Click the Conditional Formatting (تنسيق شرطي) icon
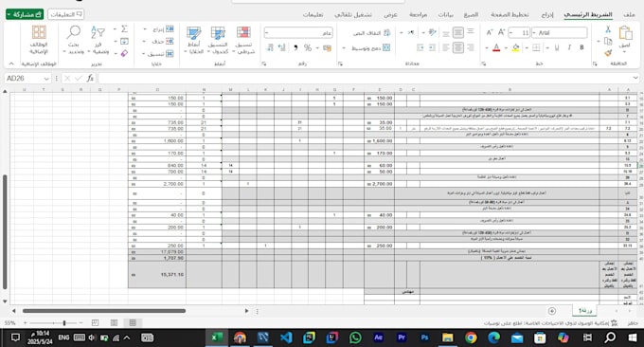Viewport: 644px width, 347px height. click(243, 32)
